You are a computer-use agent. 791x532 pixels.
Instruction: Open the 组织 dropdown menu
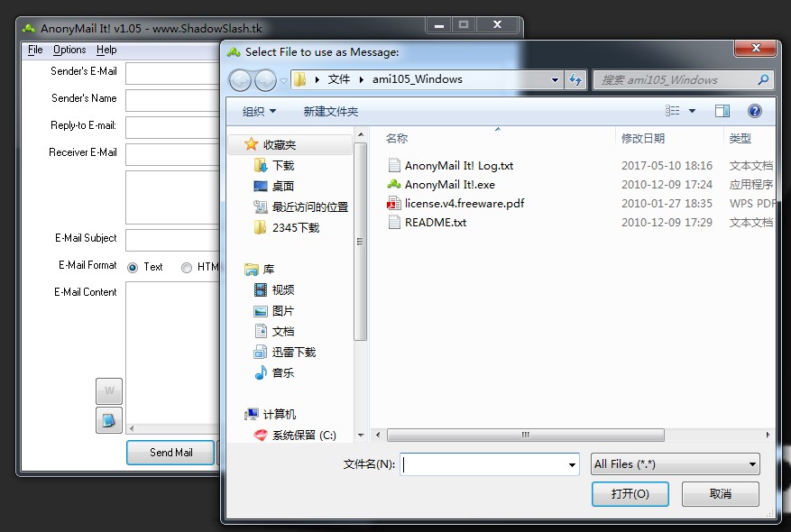tap(259, 112)
